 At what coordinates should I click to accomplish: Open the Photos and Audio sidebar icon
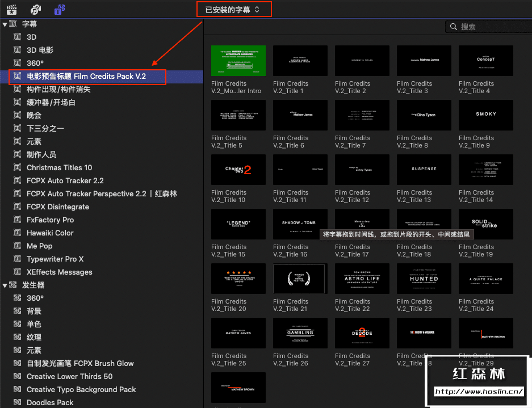[x=36, y=10]
